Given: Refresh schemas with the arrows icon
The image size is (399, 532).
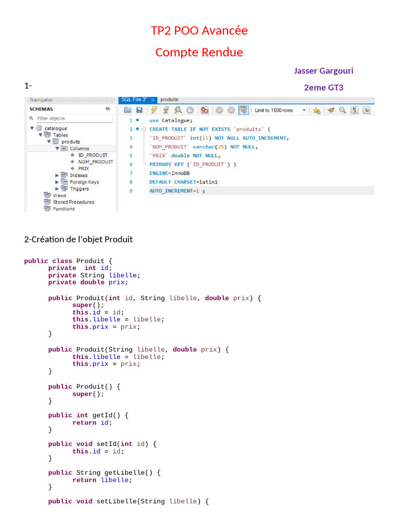Looking at the screenshot, I should pos(108,109).
